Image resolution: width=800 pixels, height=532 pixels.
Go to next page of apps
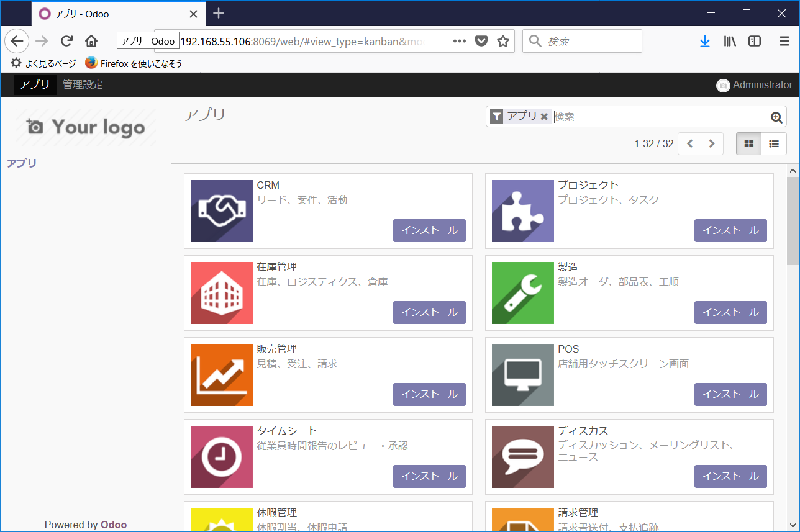point(711,143)
